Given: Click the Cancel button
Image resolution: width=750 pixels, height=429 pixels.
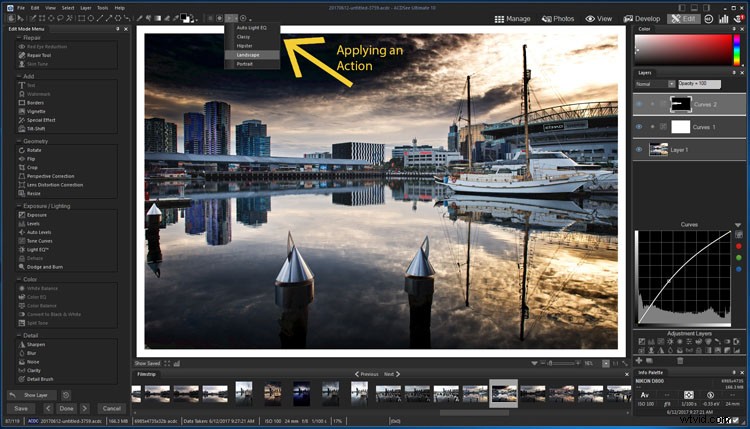Looking at the screenshot, I should pyautogui.click(x=111, y=408).
